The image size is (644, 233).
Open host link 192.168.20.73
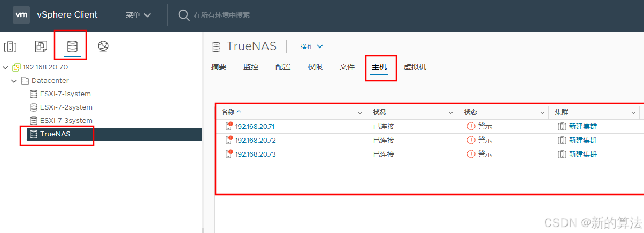point(255,154)
